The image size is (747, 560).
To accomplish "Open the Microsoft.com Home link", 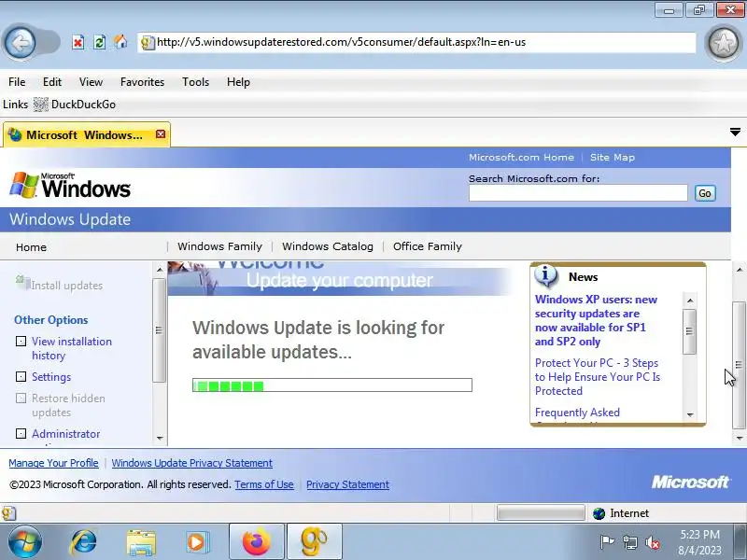I will [x=521, y=157].
